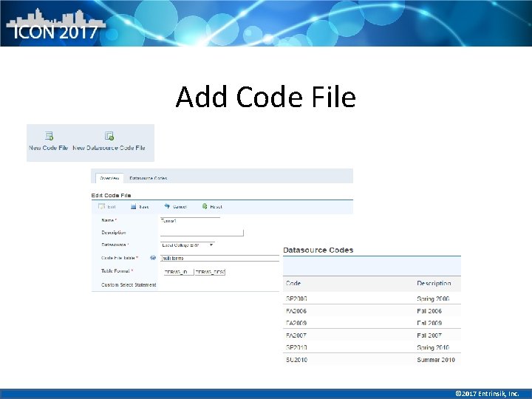Open the Datasource dropdown
Viewport: 532px width, 399px height.
187,245
